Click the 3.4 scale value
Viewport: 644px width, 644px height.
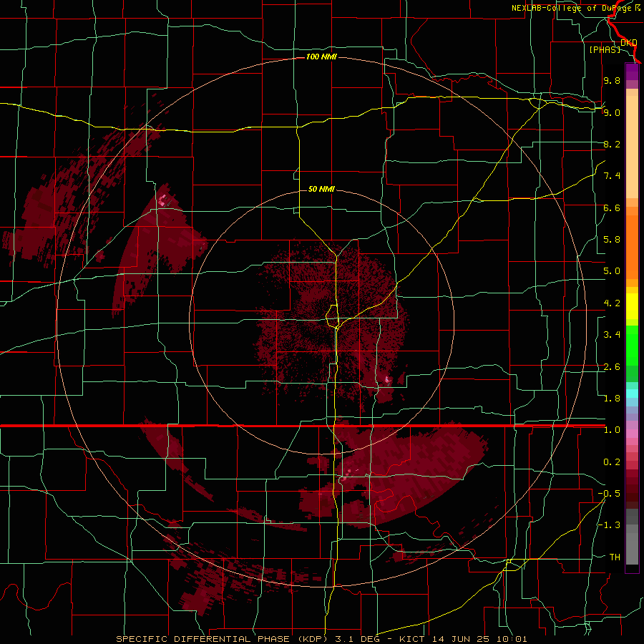pos(612,335)
